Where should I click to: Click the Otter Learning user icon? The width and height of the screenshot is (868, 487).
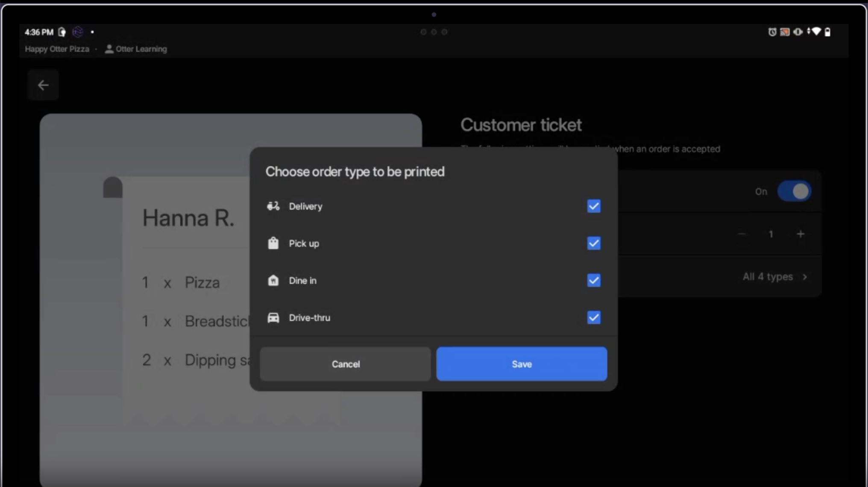point(109,49)
